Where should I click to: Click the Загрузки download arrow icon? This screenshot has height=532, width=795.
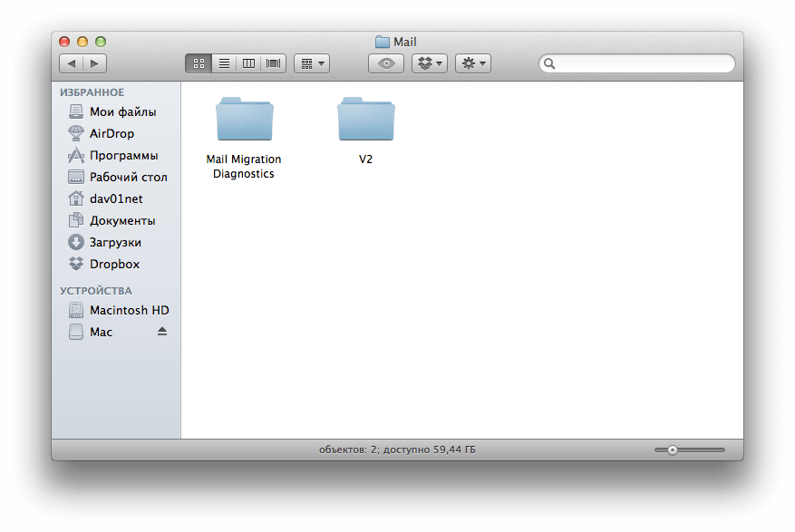76,242
